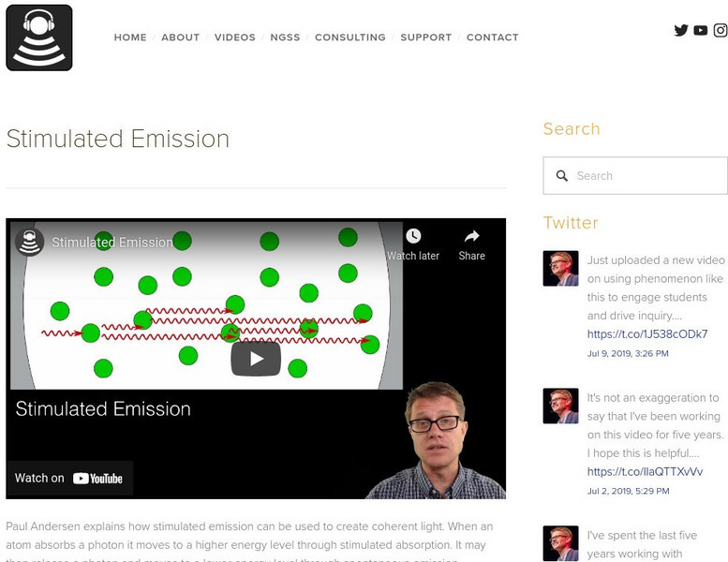Image resolution: width=728 pixels, height=562 pixels.
Task: Open the Twitter social icon
Action: coord(681,30)
